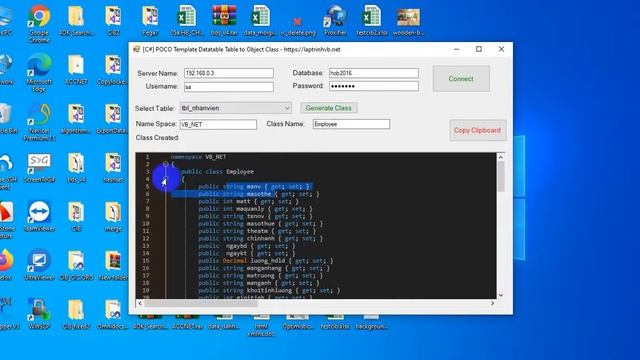Collapse the namespace fold marker on line 2

tap(166, 164)
